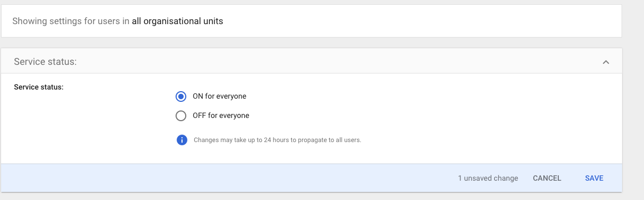
Task: Click the "ON for everyone" label text
Action: coord(219,97)
